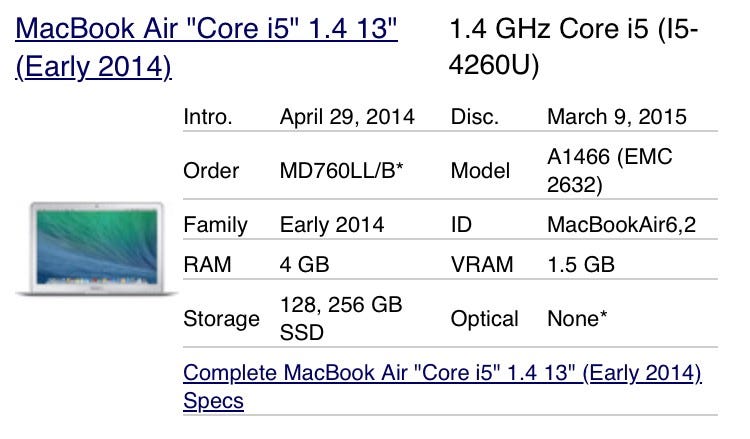Viewport: 750px width, 439px height.
Task: Open the MacBook Air "Core i5" 1.4 13" title link
Action: click(207, 28)
